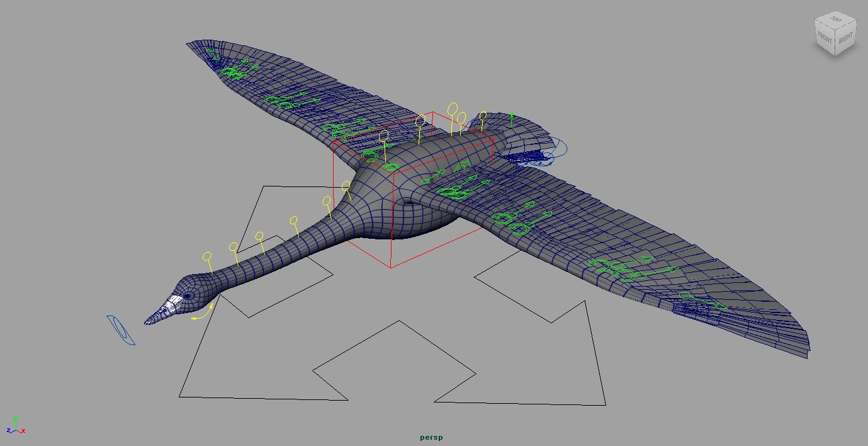
Task: Click the FRONT face of the ViewCube
Action: tap(825, 38)
